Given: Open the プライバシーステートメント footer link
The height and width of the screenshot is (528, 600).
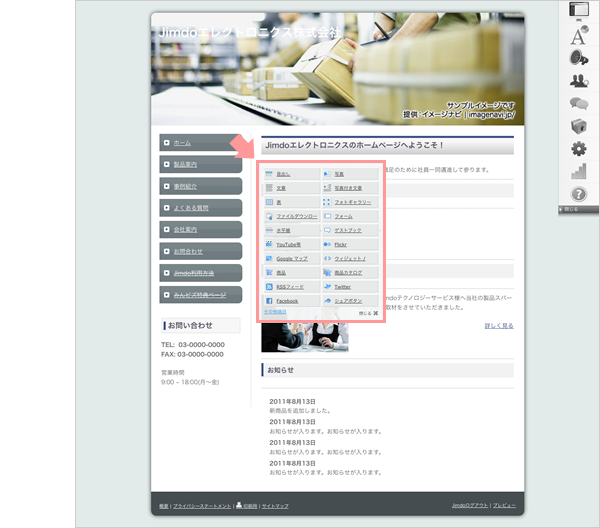Looking at the screenshot, I should (202, 506).
